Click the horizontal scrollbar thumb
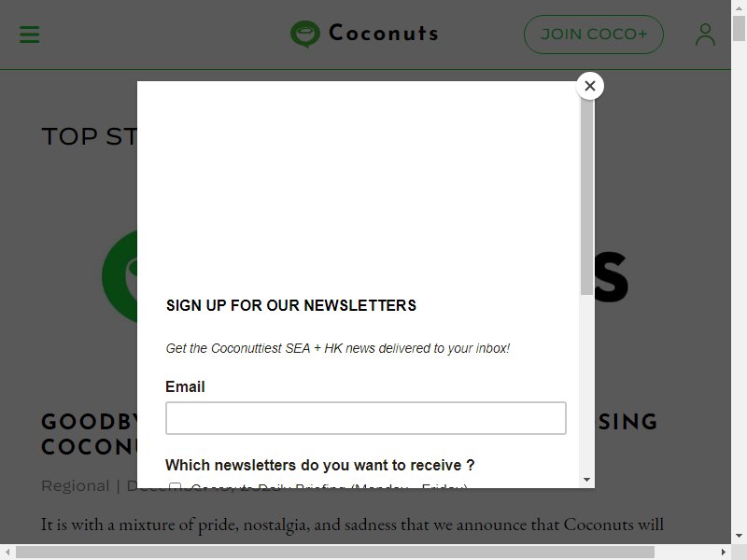747x560 pixels. coord(335,553)
